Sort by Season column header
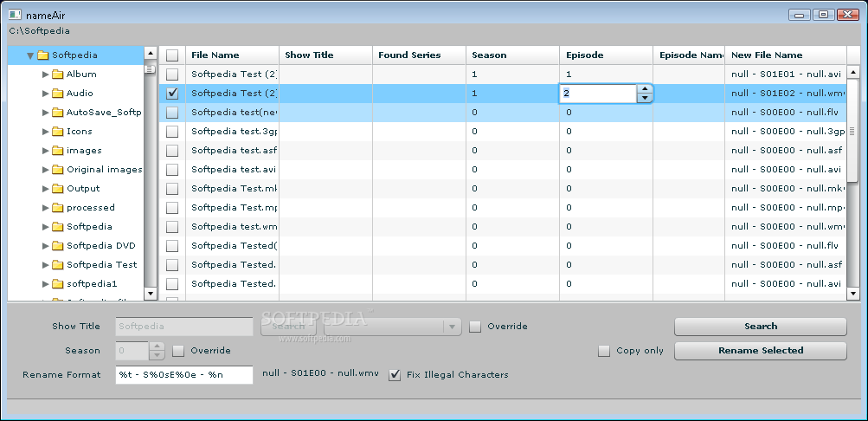 click(x=512, y=55)
